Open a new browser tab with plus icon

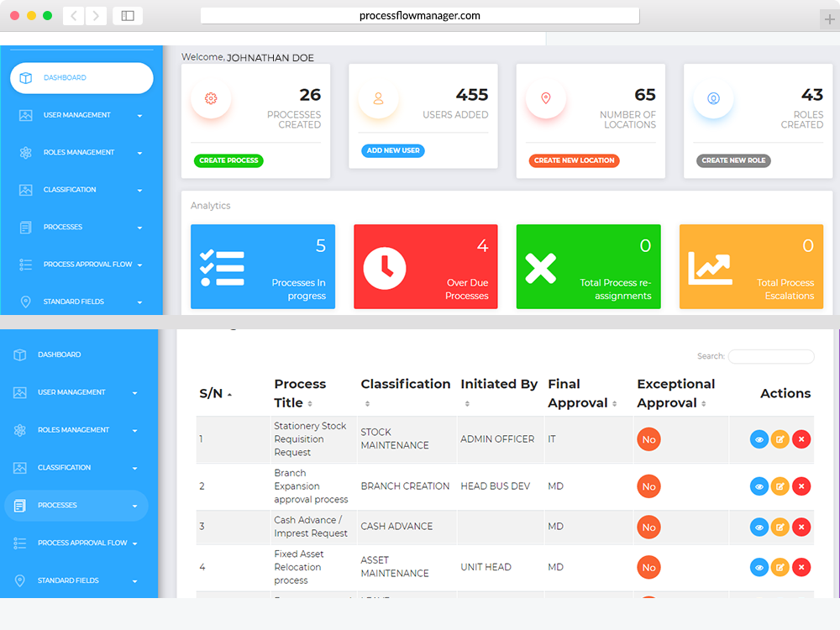click(x=829, y=20)
